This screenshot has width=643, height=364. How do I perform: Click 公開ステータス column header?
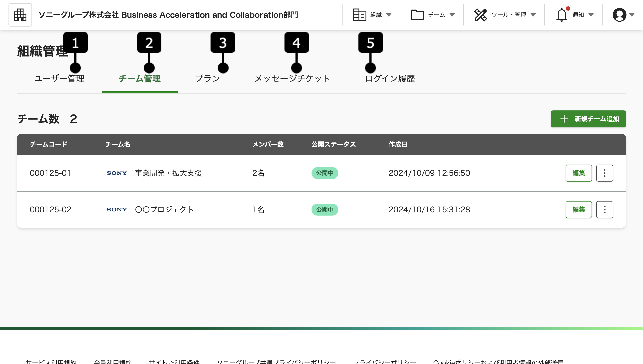333,144
